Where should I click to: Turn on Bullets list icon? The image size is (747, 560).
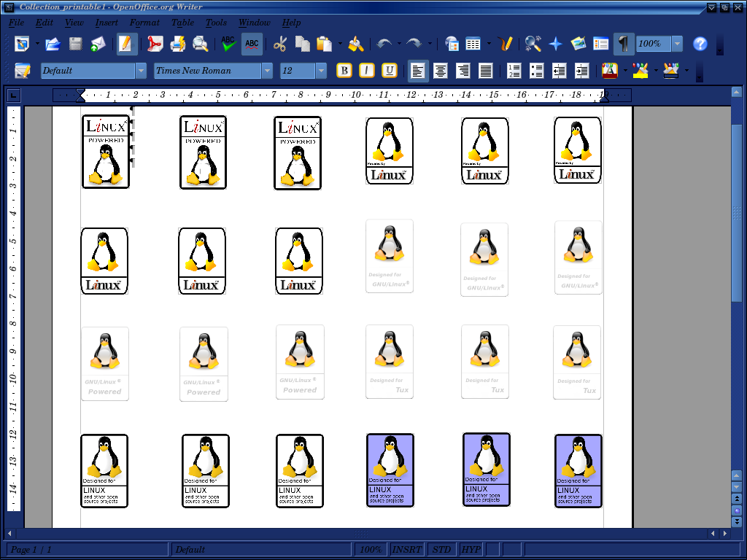pyautogui.click(x=536, y=71)
